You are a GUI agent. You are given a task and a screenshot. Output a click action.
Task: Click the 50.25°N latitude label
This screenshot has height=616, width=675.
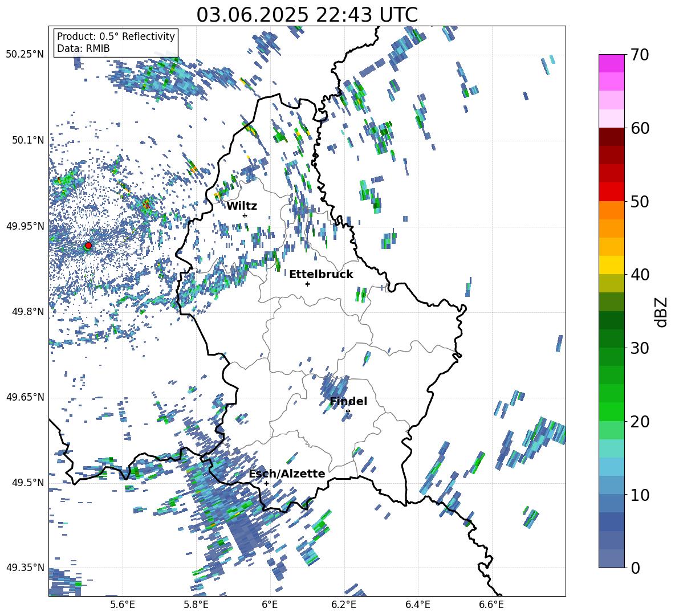pyautogui.click(x=25, y=55)
